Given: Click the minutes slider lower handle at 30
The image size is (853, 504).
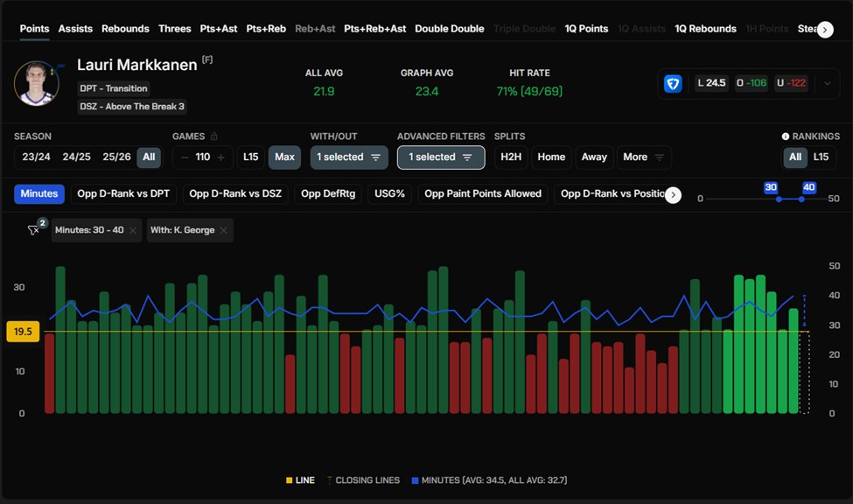Looking at the screenshot, I should [779, 199].
